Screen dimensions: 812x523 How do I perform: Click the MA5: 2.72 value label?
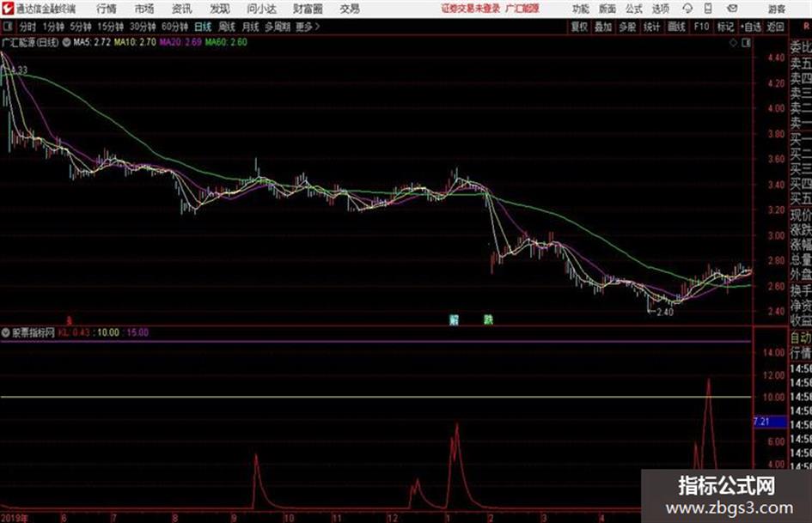(x=92, y=42)
